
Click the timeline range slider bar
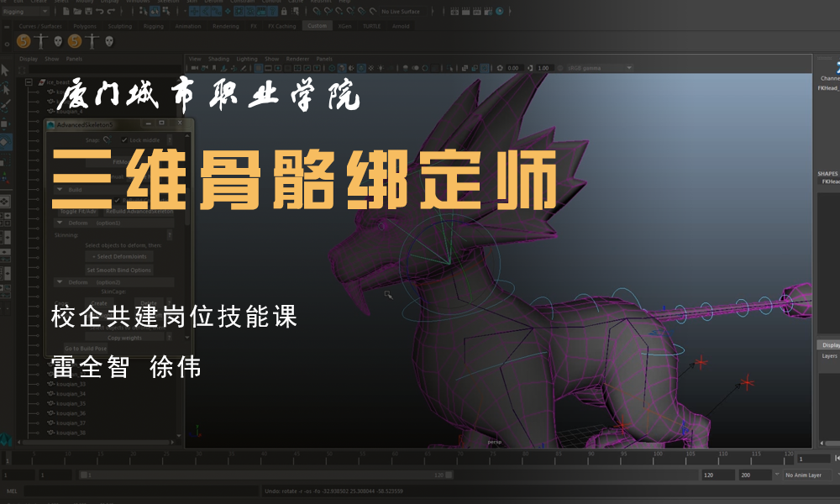point(266,475)
